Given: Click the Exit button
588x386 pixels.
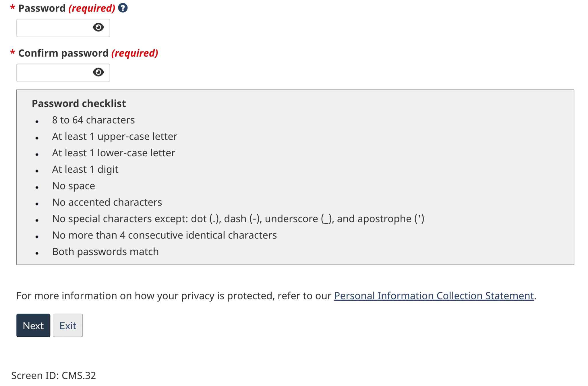Looking at the screenshot, I should (x=67, y=325).
